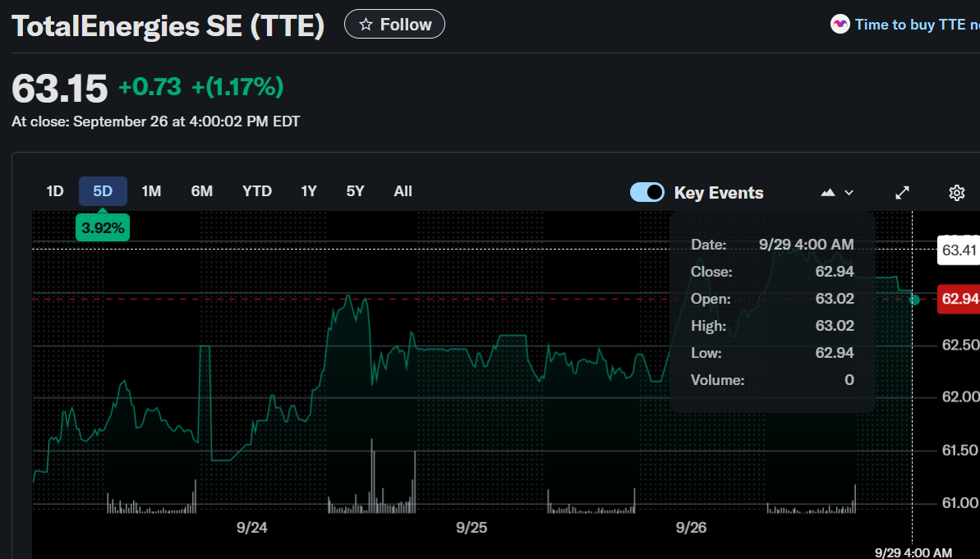Select the 5Y time range
The height and width of the screenshot is (559, 980).
point(355,191)
